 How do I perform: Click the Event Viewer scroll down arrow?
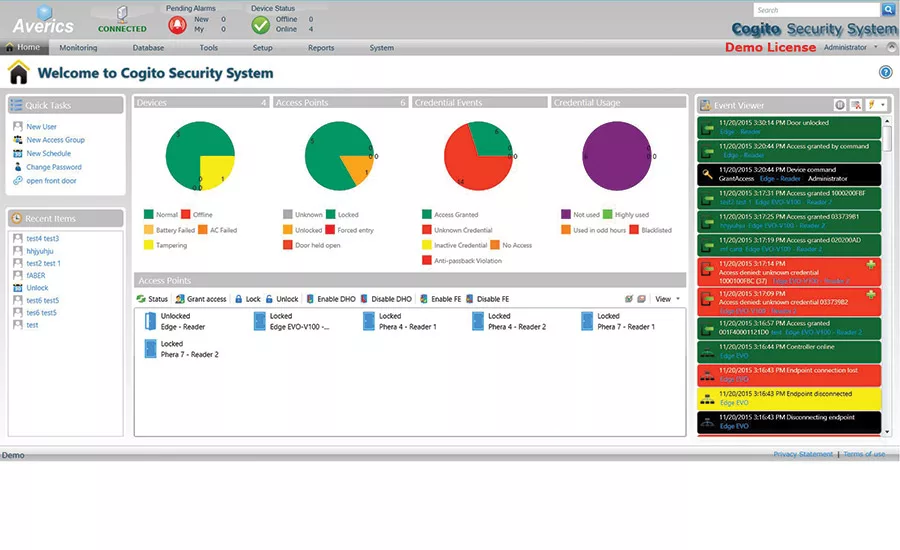pyautogui.click(x=887, y=432)
